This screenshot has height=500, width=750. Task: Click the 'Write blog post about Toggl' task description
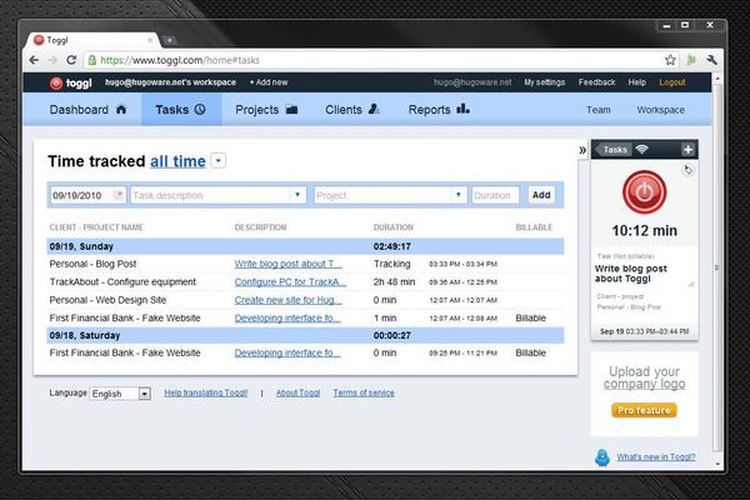click(630, 274)
